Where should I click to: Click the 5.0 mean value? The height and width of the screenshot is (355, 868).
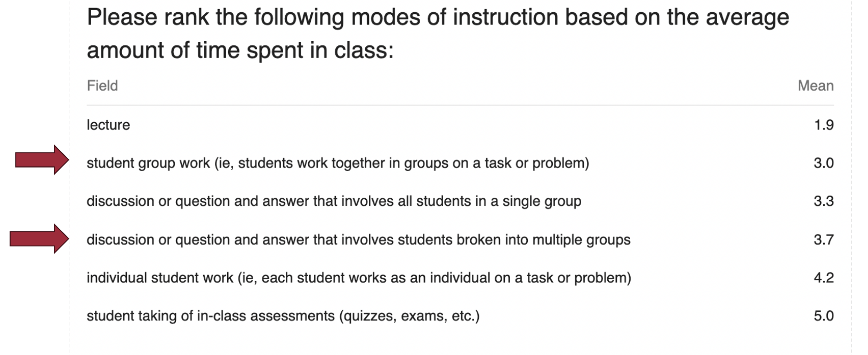tap(824, 316)
